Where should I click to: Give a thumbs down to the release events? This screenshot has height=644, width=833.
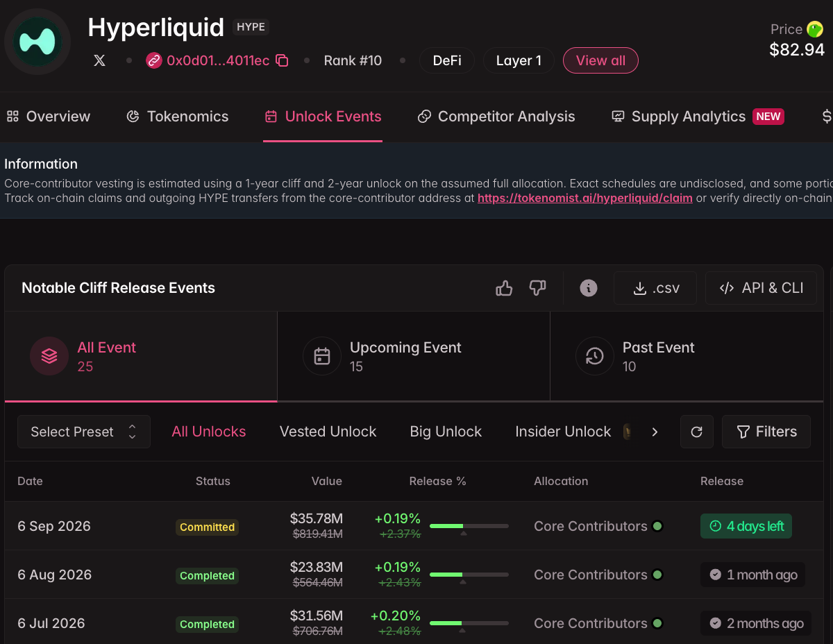pyautogui.click(x=538, y=288)
